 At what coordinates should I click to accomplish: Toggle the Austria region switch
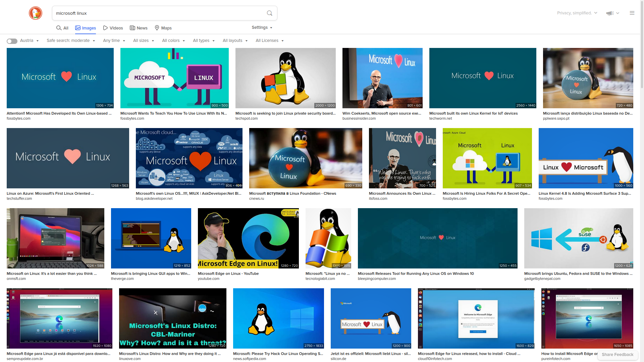click(x=12, y=41)
